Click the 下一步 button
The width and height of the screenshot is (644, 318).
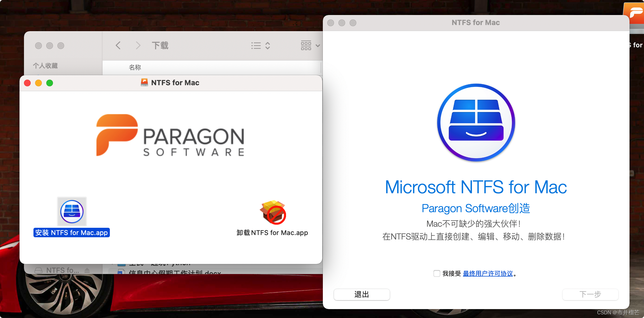click(x=590, y=294)
